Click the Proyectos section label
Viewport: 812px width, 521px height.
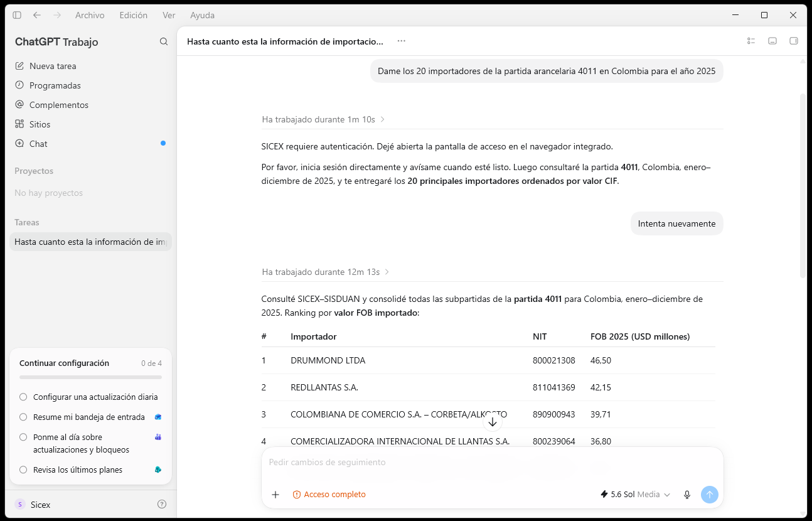tap(34, 171)
